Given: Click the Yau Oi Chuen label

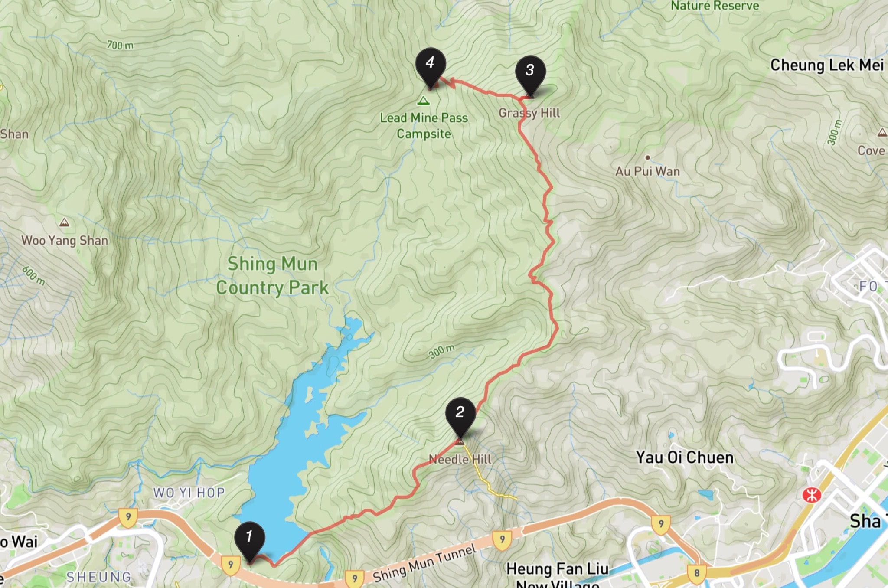Looking at the screenshot, I should 685,457.
